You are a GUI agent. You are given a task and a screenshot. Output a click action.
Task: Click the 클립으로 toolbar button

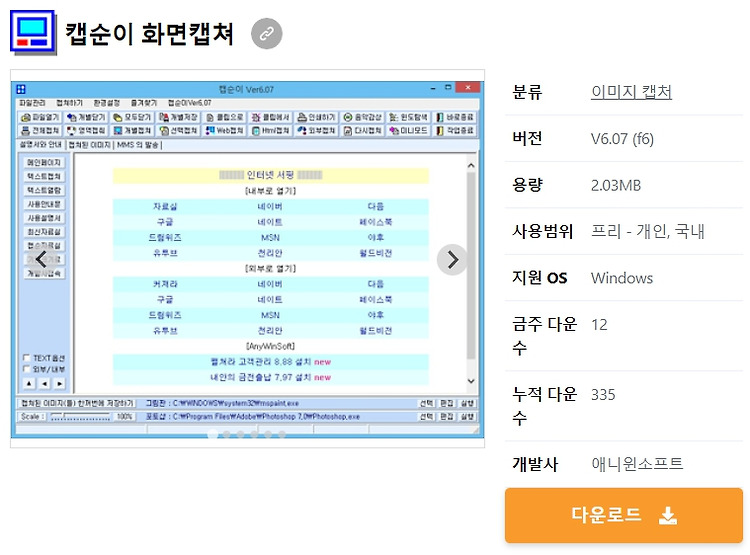coord(224,117)
